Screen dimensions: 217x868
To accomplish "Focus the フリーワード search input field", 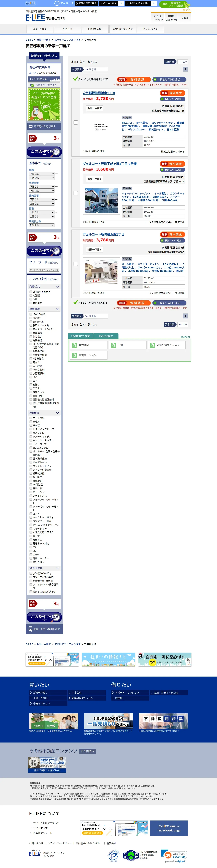I will coord(44,270).
